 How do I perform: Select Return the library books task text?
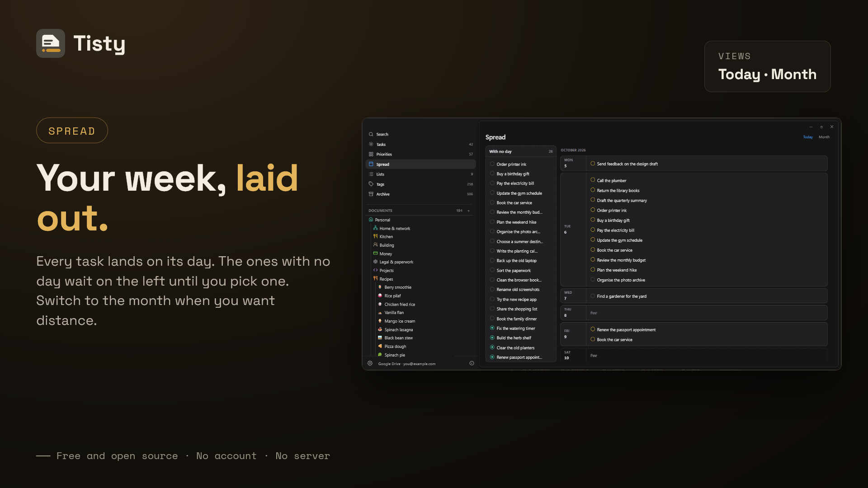tap(618, 191)
